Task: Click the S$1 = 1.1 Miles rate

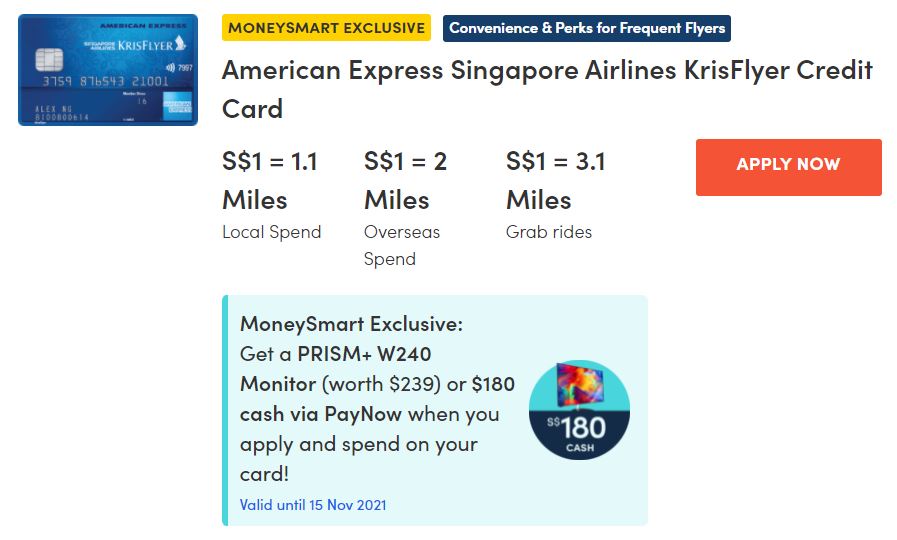Action: 270,181
